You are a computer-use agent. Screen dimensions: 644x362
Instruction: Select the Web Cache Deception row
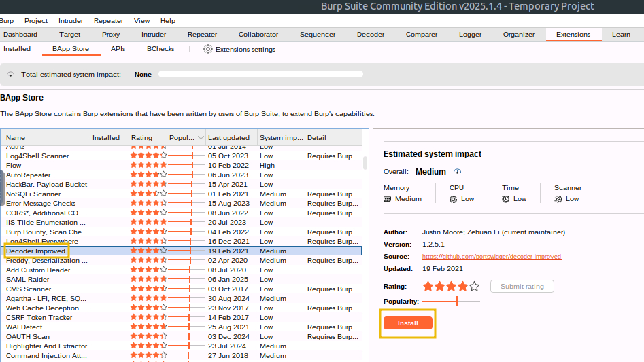[x=181, y=308]
